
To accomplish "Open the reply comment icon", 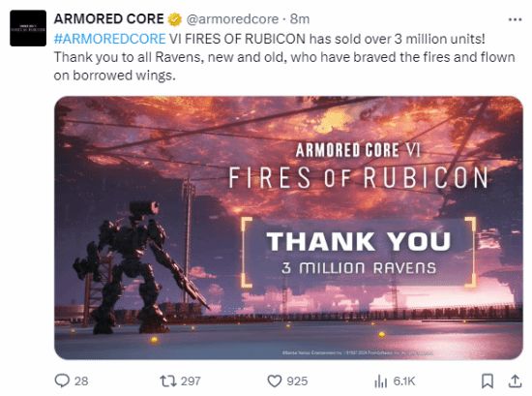I will click(62, 381).
